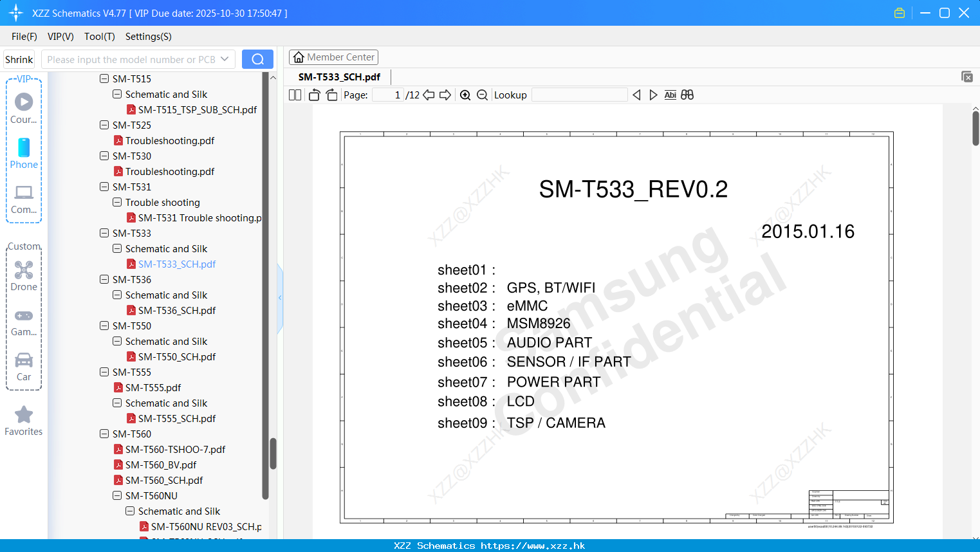Viewport: 980px width, 552px height.
Task: Click the Lookup text field
Action: pos(580,95)
